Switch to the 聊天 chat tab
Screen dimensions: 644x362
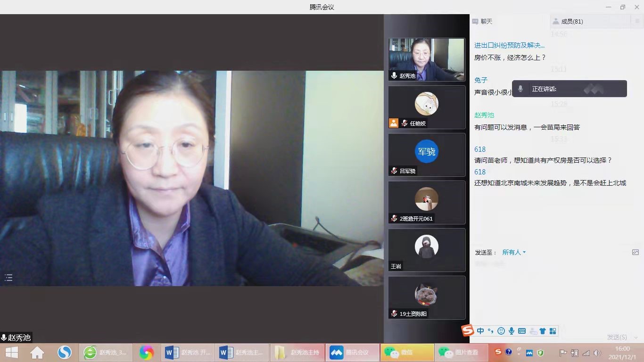click(483, 21)
